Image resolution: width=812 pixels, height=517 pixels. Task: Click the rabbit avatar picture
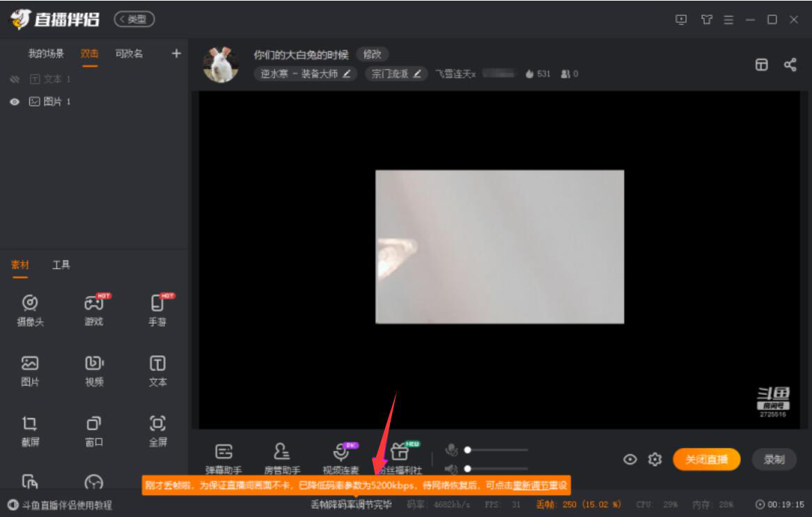[221, 64]
